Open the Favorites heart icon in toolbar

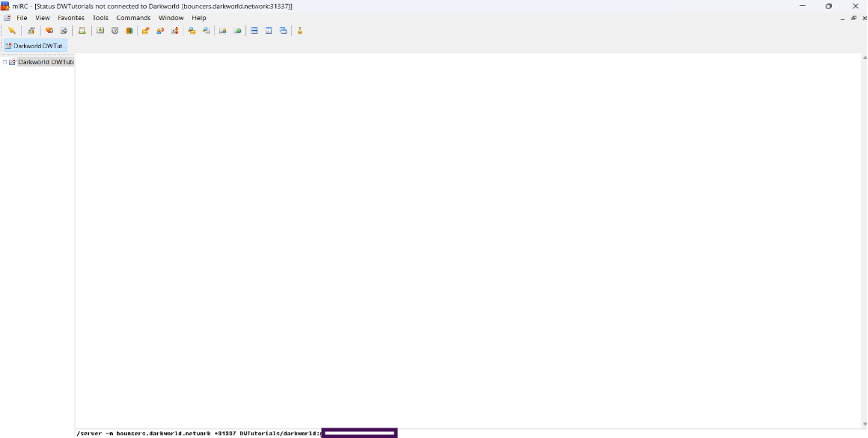[x=49, y=31]
